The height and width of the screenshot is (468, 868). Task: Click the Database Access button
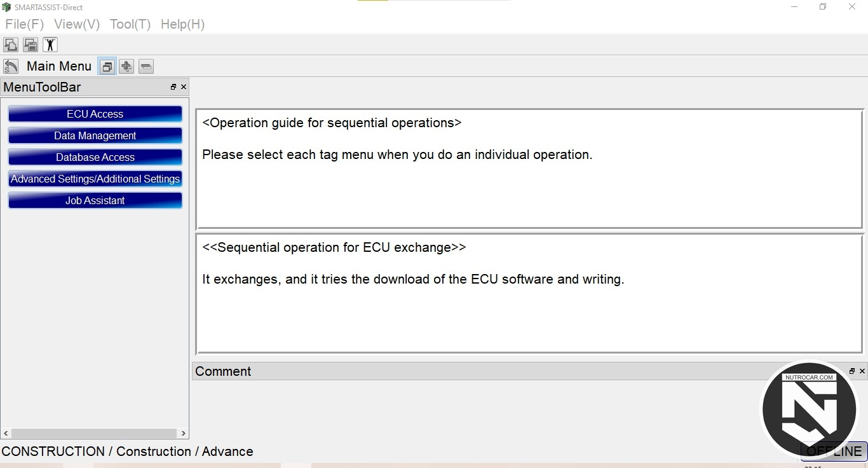pyautogui.click(x=95, y=157)
